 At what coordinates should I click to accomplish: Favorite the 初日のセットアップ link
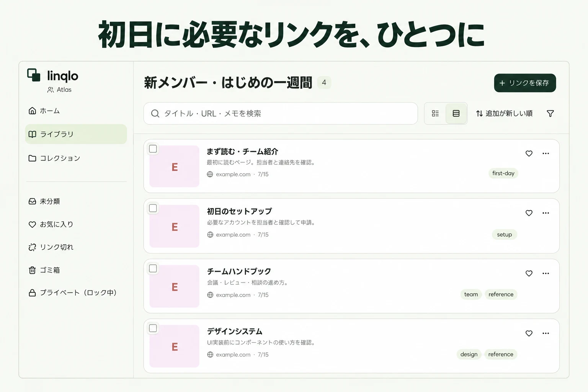click(529, 213)
